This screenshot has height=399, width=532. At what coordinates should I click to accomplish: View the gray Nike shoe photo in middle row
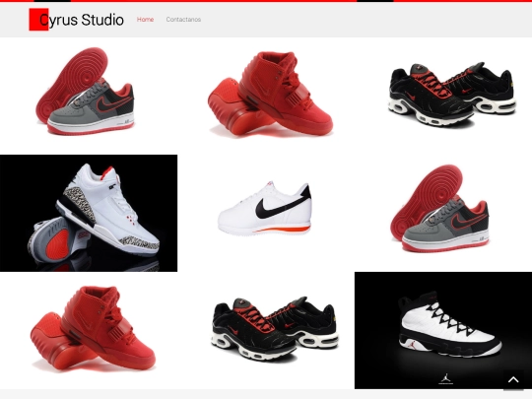click(443, 213)
